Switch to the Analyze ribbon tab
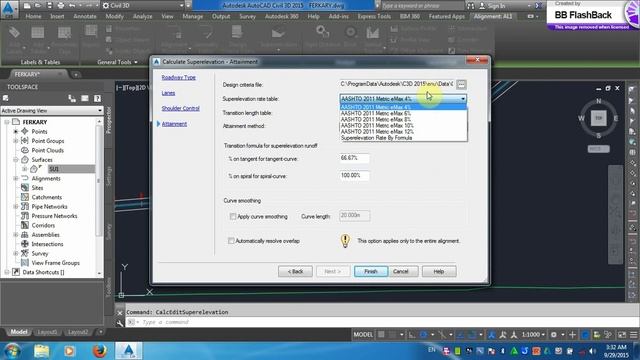Screen dimensions: 640x360 click(x=142, y=17)
